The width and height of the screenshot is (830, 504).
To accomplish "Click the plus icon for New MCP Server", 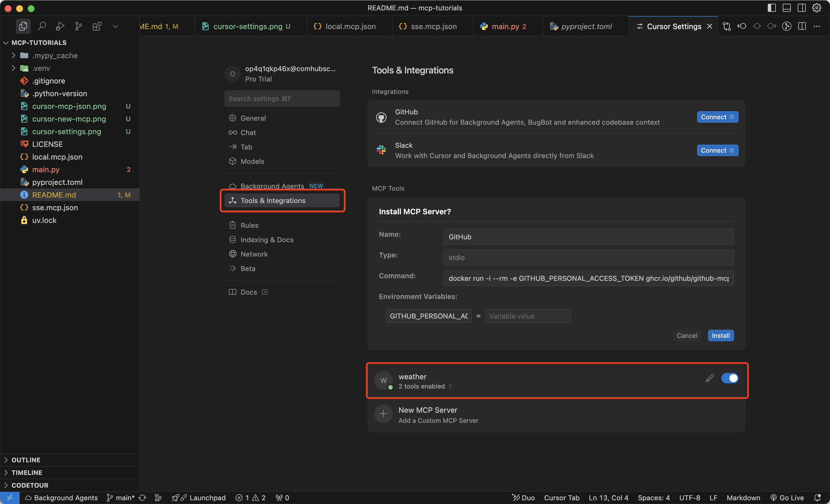I will (383, 414).
